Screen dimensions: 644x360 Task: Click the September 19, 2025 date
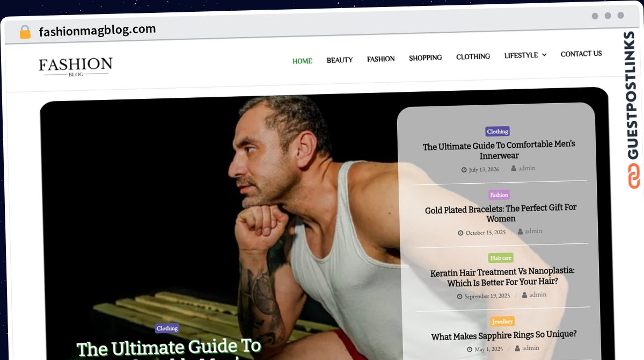[x=487, y=296]
